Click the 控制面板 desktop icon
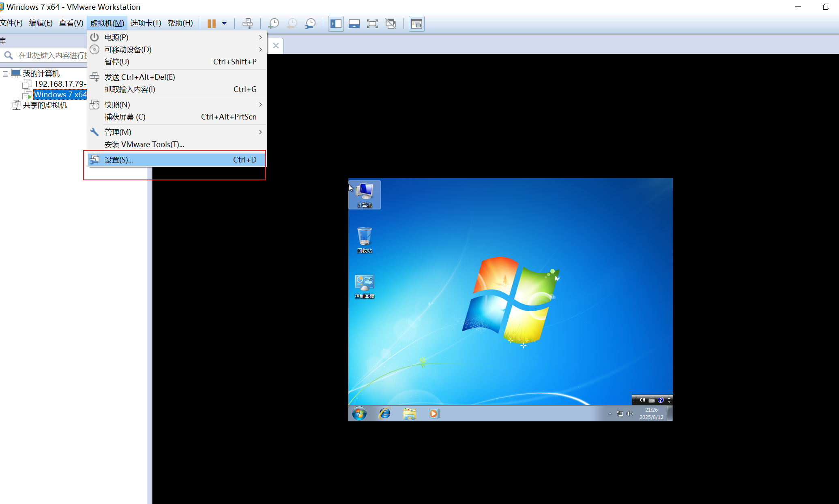The width and height of the screenshot is (839, 504). tap(365, 286)
